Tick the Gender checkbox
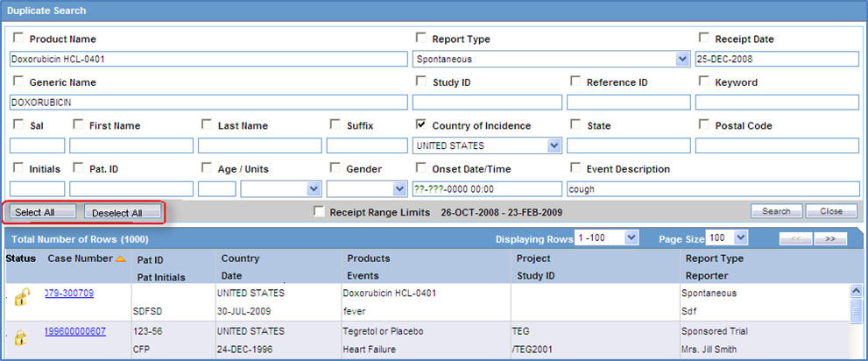Screen dimensions: 868x361 coord(335,167)
